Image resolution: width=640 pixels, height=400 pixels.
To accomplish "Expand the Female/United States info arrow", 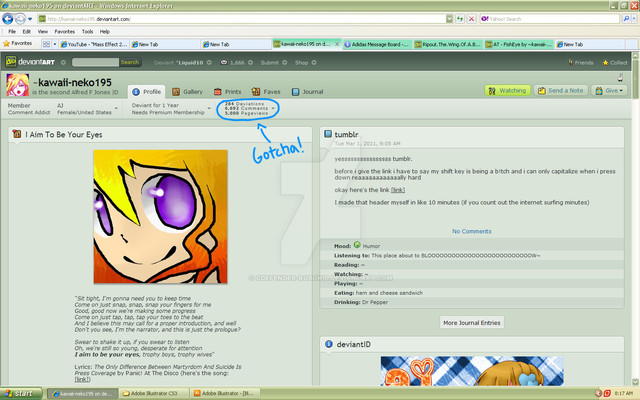I will tap(116, 109).
